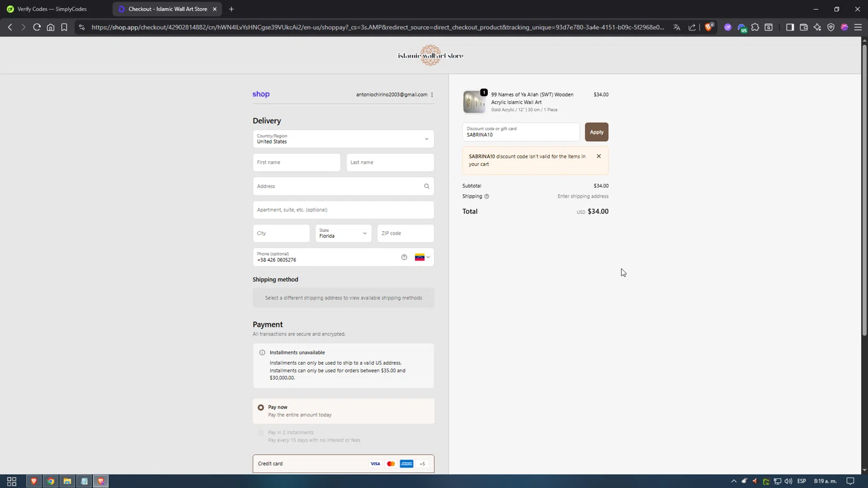Reload the checkout page
868x488 pixels.
point(36,27)
